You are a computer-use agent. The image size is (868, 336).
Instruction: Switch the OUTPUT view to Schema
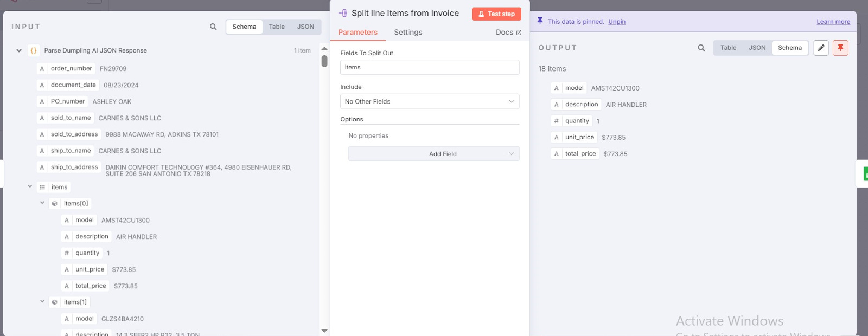coord(790,48)
